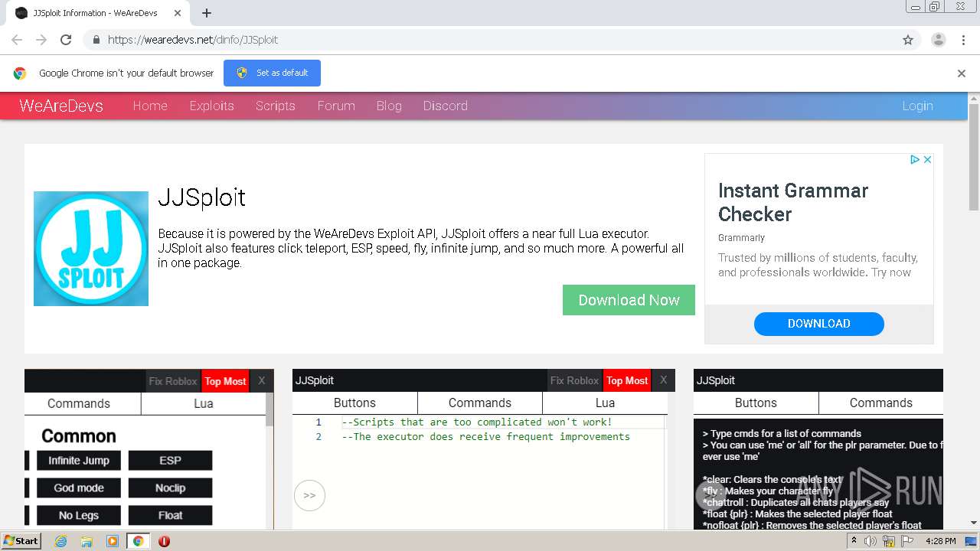Screen dimensions: 980x551
Task: Open the Discord navigation link
Action: click(446, 106)
